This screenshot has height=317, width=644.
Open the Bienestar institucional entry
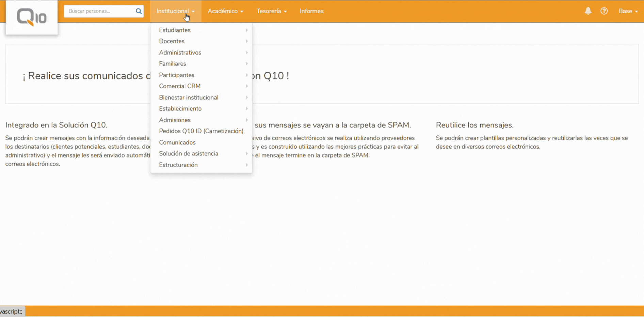(x=189, y=97)
